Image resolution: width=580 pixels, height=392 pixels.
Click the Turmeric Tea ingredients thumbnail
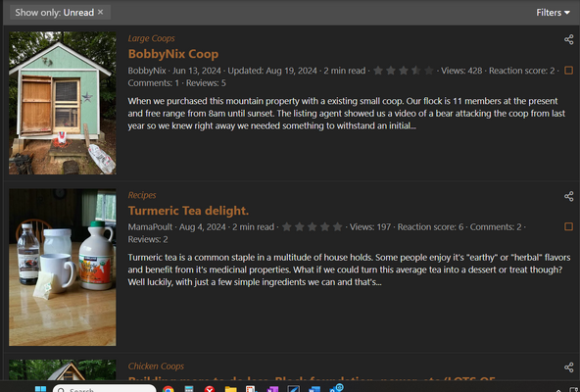pos(63,268)
